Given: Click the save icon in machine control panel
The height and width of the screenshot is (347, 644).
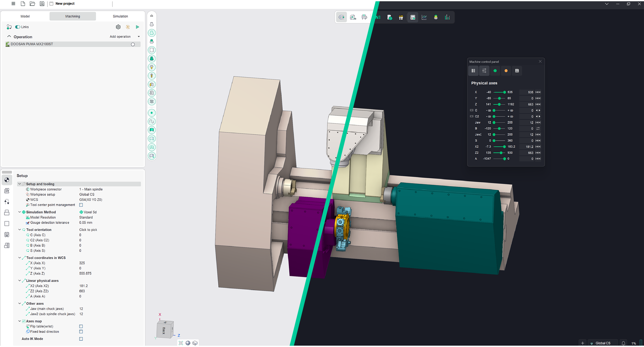Looking at the screenshot, I should pyautogui.click(x=517, y=71).
